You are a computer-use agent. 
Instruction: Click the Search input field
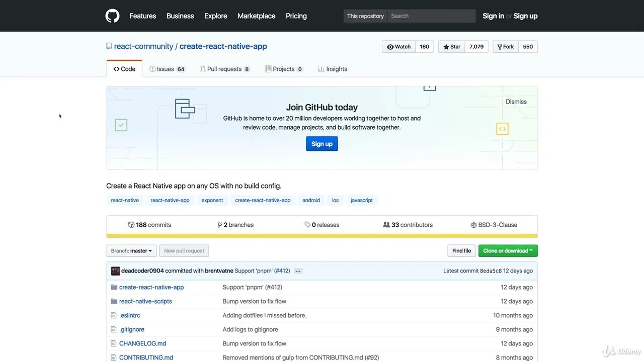432,16
